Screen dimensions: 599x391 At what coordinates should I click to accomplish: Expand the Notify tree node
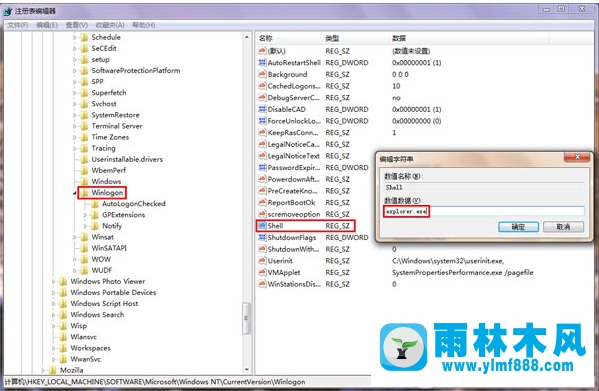[x=86, y=226]
